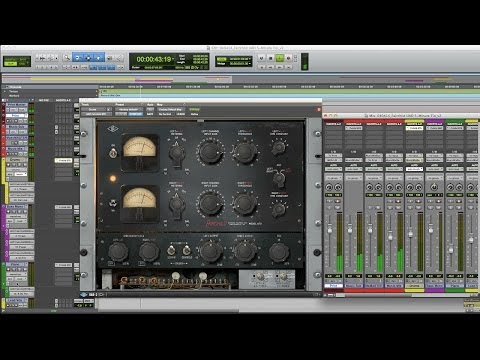Open the plugin preset name dropdown
The height and width of the screenshot is (360, 480).
coord(129,109)
